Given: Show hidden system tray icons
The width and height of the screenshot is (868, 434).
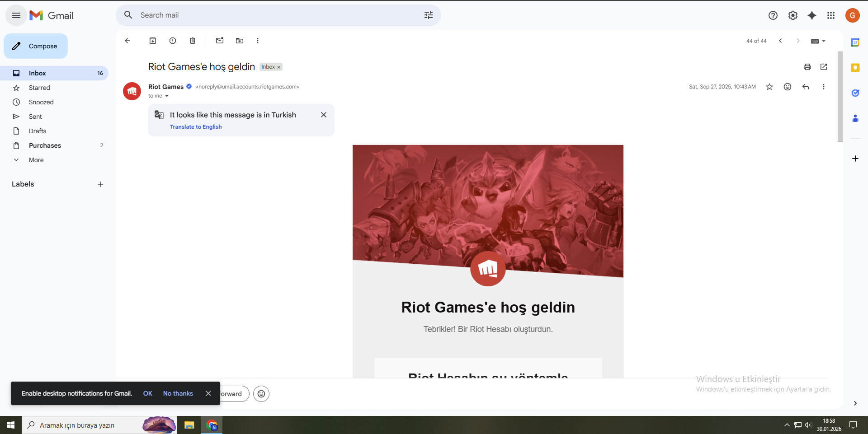Looking at the screenshot, I should point(787,425).
